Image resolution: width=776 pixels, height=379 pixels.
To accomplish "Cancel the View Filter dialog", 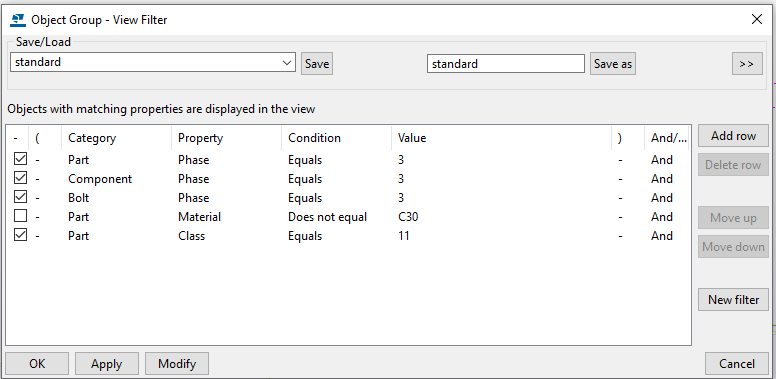I will [x=737, y=364].
